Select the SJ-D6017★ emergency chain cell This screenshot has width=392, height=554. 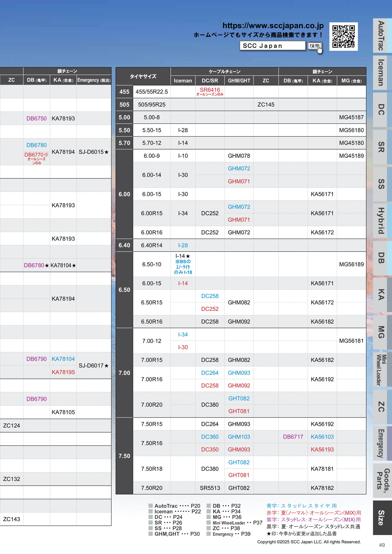(94, 366)
